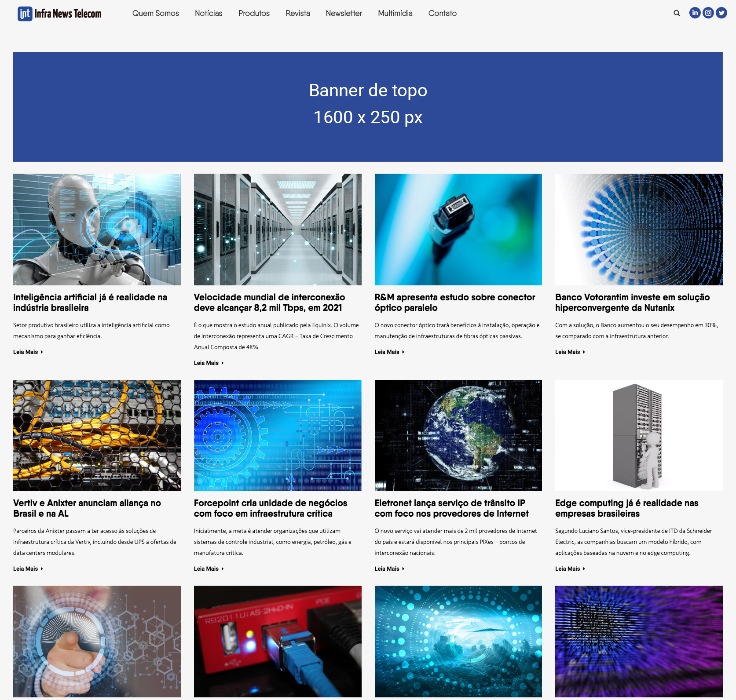Open the blue gears circuit thumbnail
736x700 pixels.
278,435
